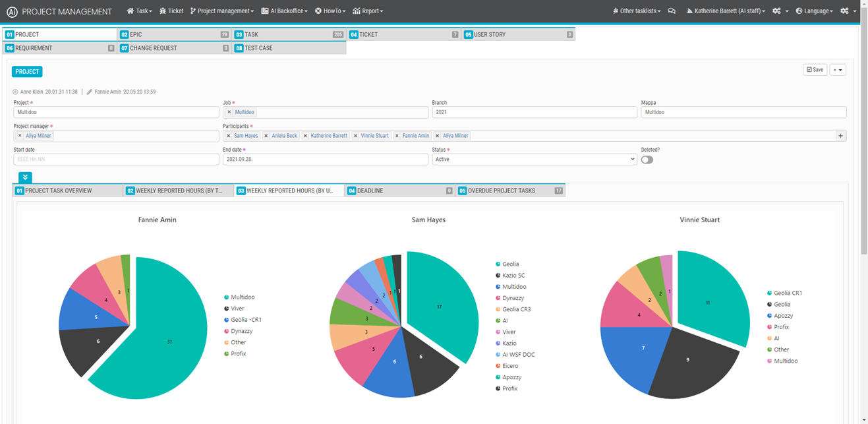Toggle AI WSF DOC legend entry
Screen dimensions: 868x424
coord(515,355)
